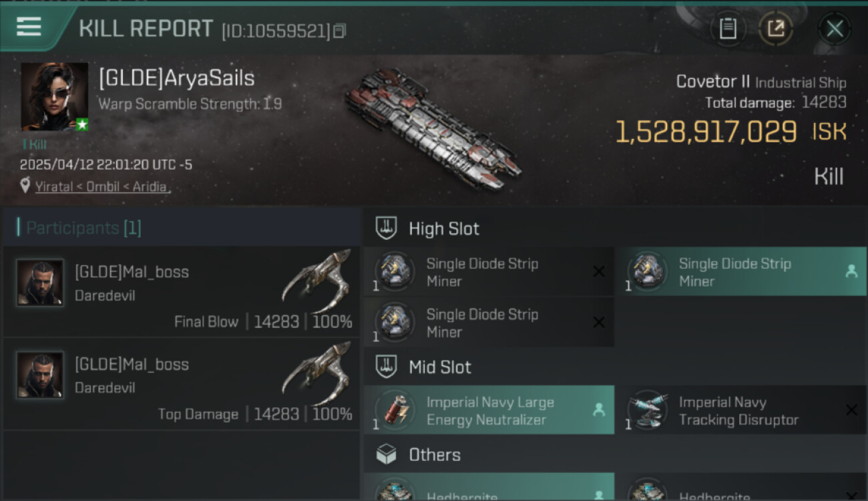The height and width of the screenshot is (501, 868).
Task: Copy the kill report ID icon
Action: point(340,31)
